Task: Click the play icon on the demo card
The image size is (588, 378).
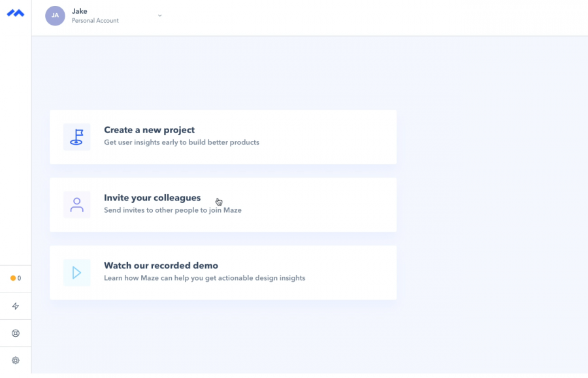Action: click(76, 272)
